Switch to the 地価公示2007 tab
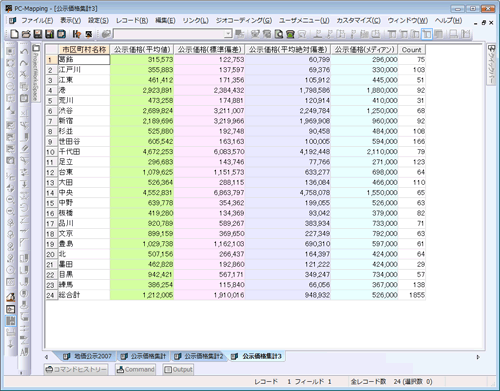The height and width of the screenshot is (391, 500). click(88, 356)
